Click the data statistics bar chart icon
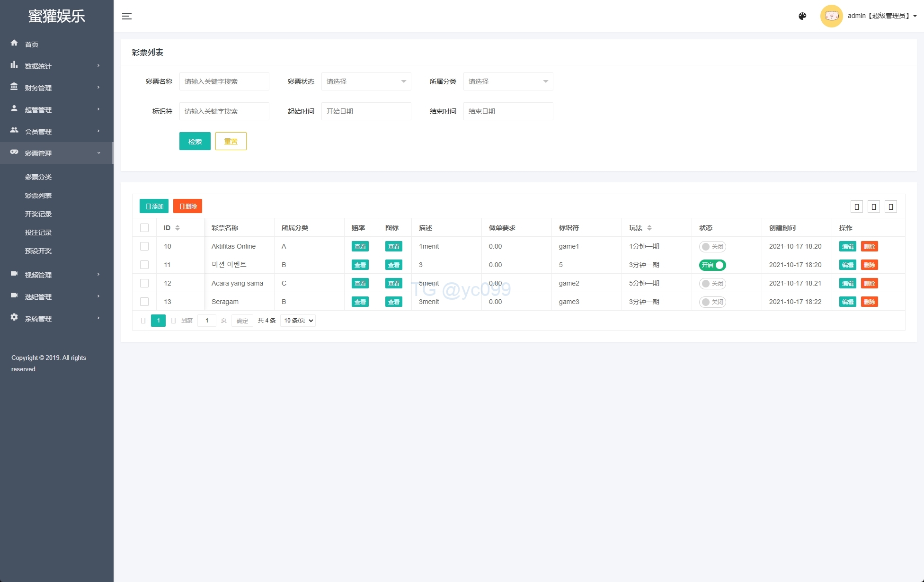The height and width of the screenshot is (582, 924). (14, 65)
